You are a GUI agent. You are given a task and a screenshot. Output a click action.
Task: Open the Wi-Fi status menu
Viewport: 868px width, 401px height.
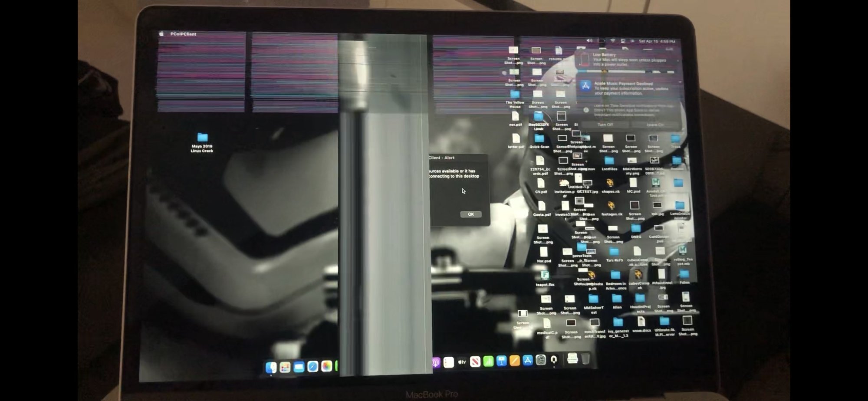coord(612,41)
